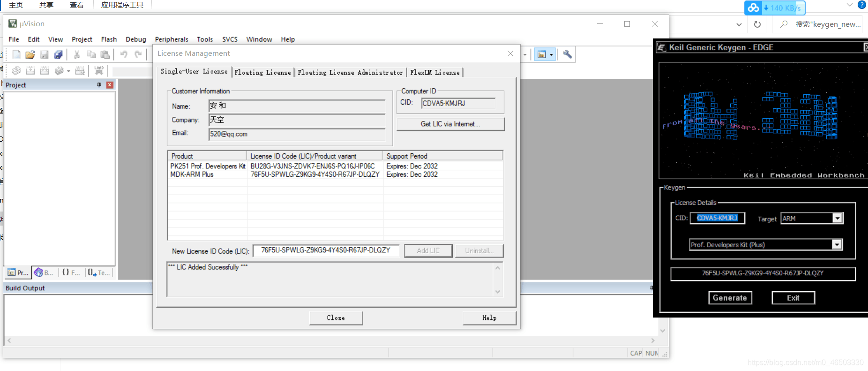
Task: Click Close in License Management dialog
Action: point(336,318)
